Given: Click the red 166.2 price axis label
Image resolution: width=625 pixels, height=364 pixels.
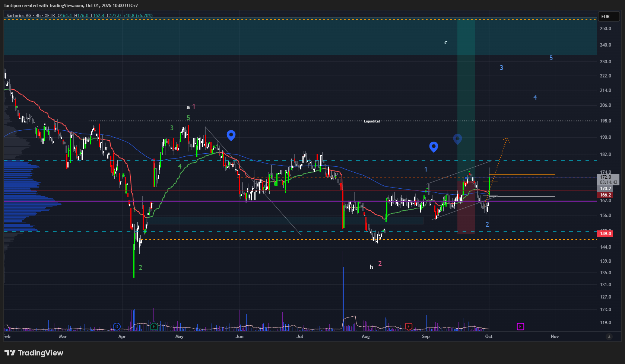Looking at the screenshot, I should (606, 195).
